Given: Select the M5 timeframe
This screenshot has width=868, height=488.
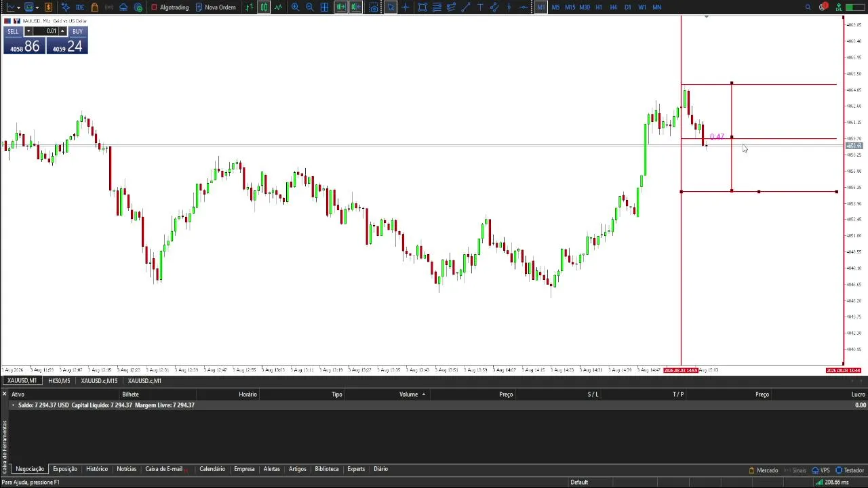Looking at the screenshot, I should 555,7.
